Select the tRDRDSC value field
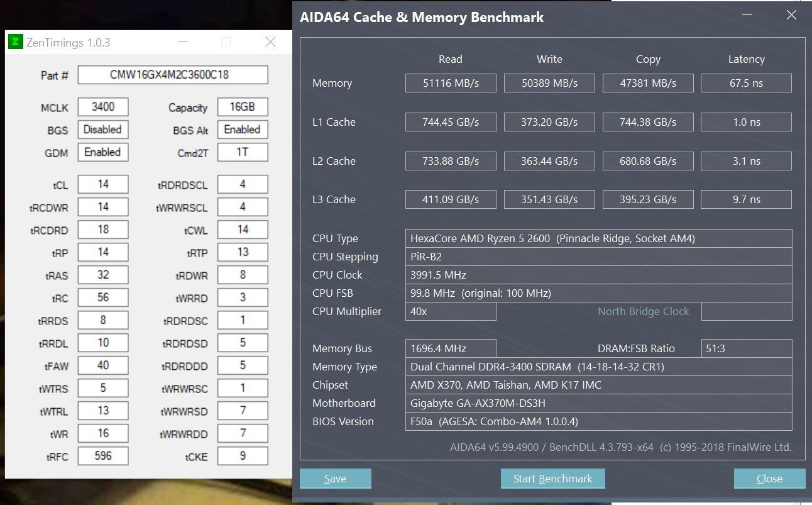The image size is (812, 505). click(243, 320)
